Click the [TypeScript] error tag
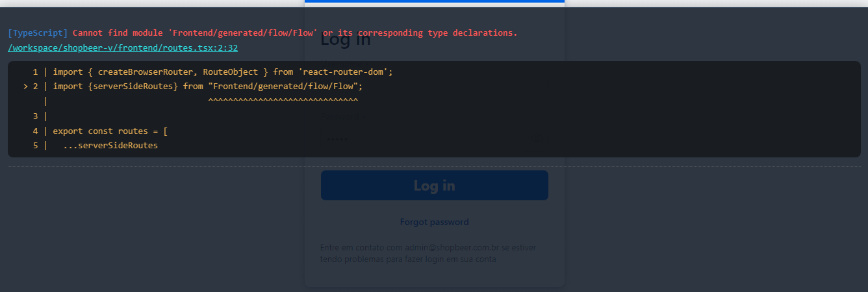The width and height of the screenshot is (868, 292). tap(38, 33)
